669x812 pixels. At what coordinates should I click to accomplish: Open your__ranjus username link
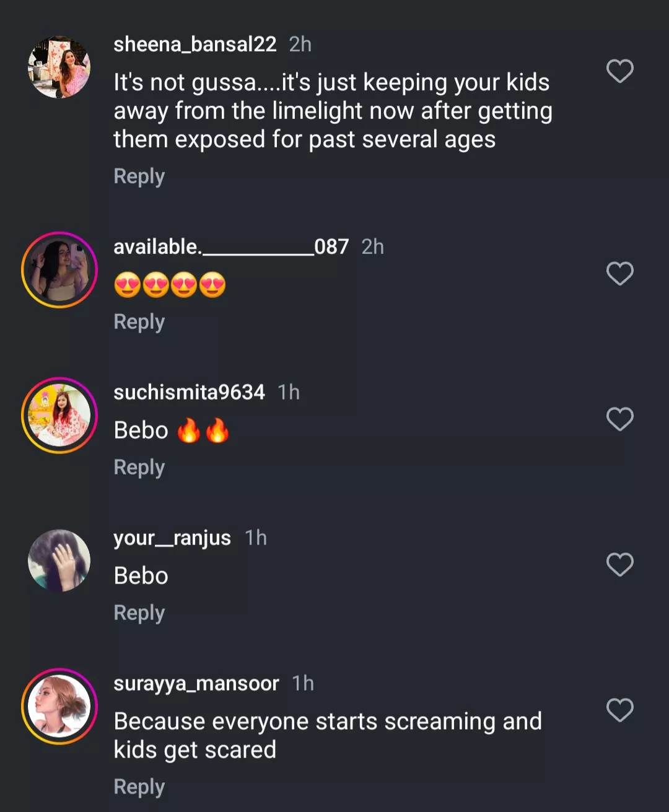click(172, 538)
